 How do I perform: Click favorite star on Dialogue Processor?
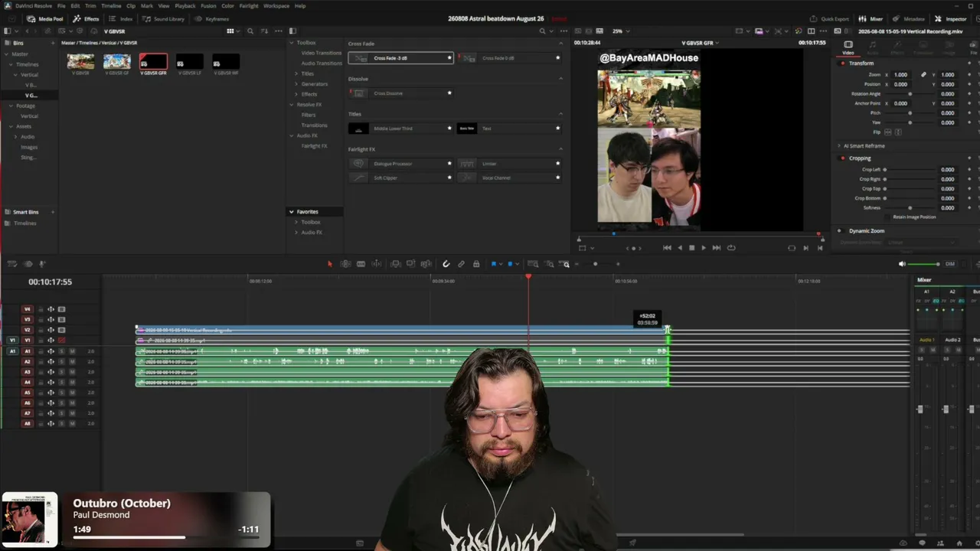coord(449,163)
